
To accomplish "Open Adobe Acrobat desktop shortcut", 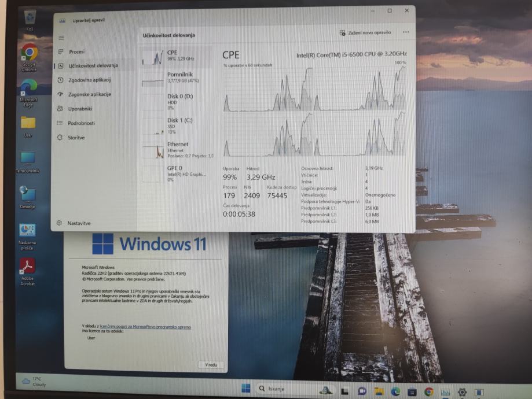I will point(27,272).
